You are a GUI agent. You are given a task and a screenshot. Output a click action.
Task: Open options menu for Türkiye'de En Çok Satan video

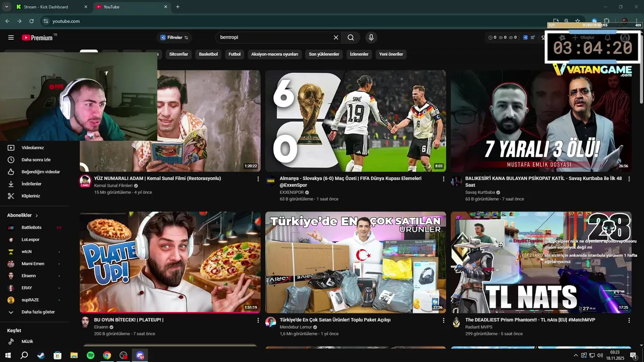(444, 320)
